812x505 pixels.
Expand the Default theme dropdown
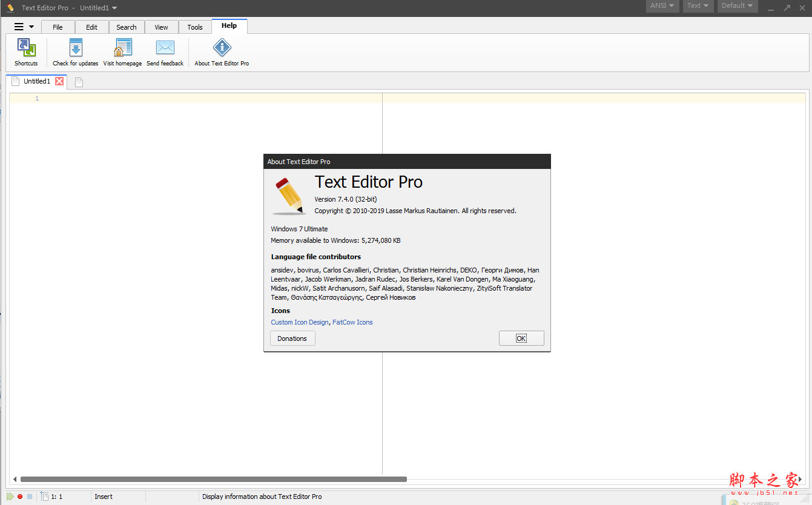pyautogui.click(x=737, y=6)
